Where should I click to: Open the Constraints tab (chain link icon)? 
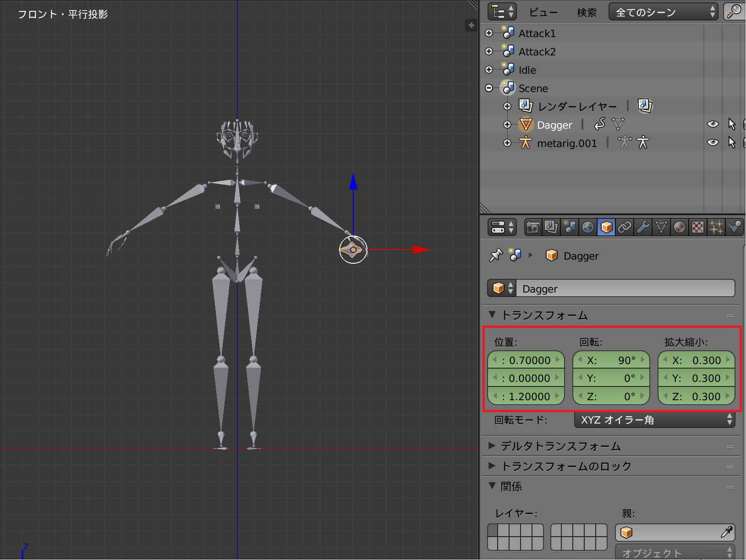click(625, 227)
